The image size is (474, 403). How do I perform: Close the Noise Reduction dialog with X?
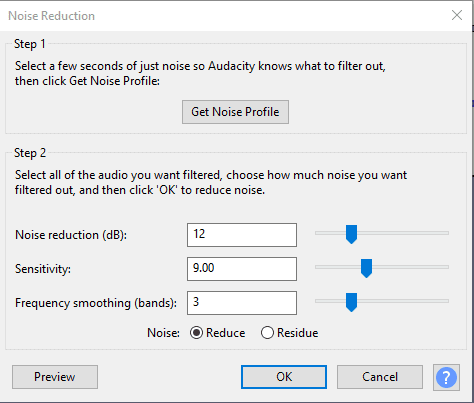tap(457, 15)
